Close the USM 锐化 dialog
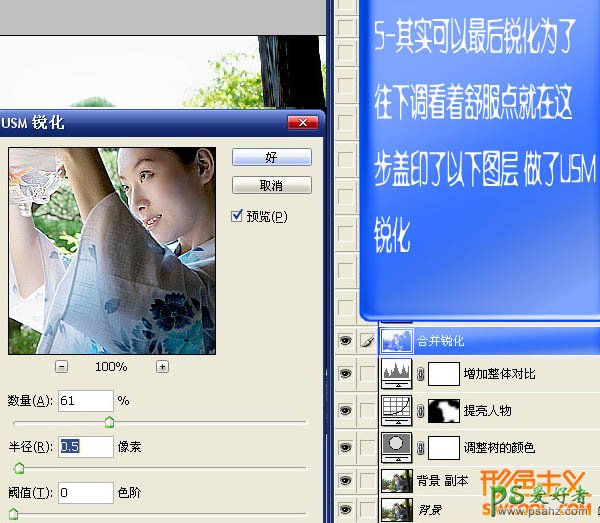Screen dimensions: 600x523 302,123
